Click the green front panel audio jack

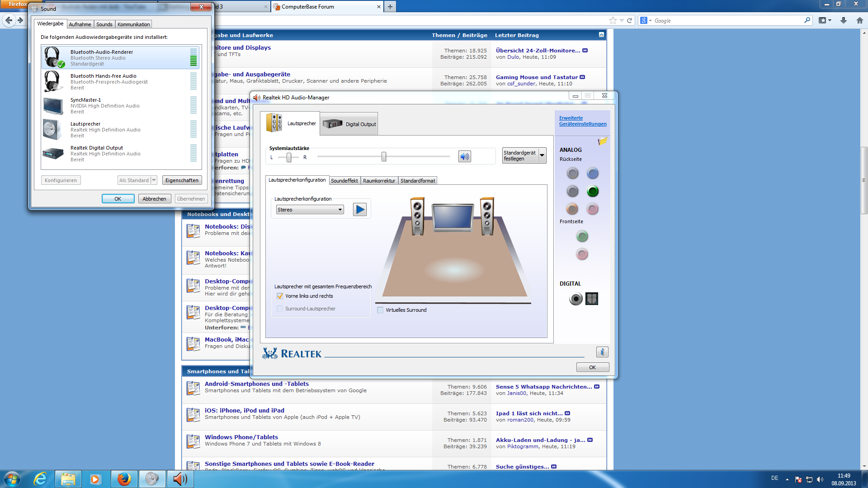(582, 236)
